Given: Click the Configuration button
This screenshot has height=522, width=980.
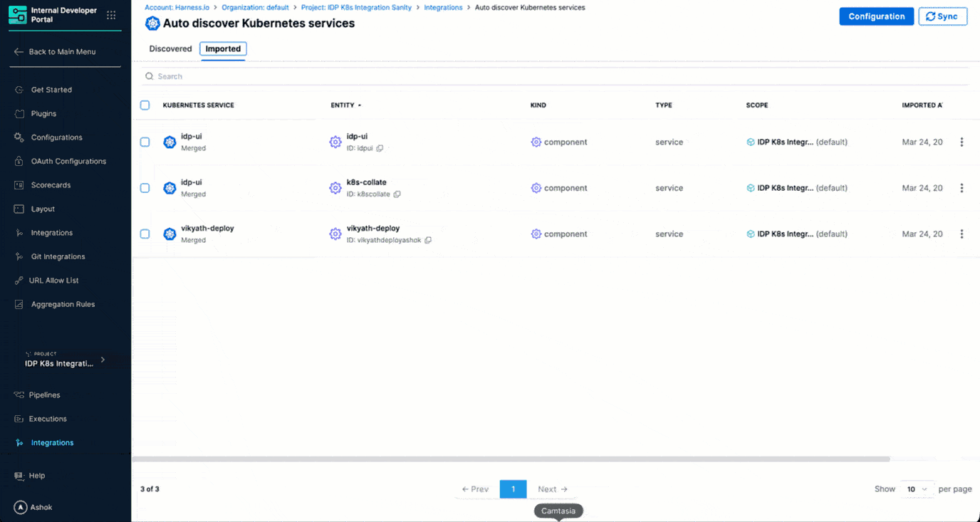Looking at the screenshot, I should 876,16.
